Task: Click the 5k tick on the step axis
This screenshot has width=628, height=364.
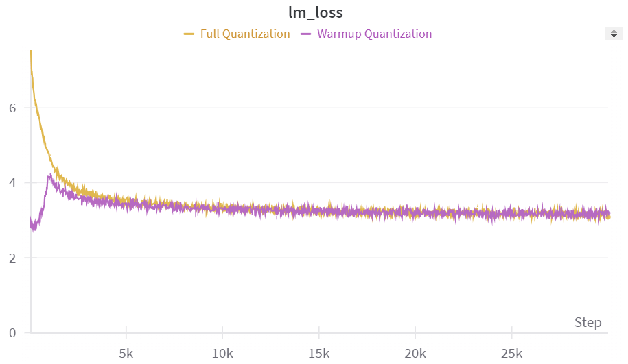Action: (x=126, y=353)
